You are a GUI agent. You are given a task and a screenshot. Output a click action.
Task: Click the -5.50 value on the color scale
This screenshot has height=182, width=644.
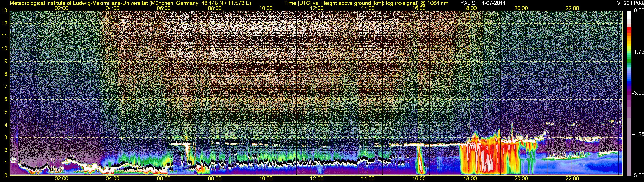click(x=638, y=176)
